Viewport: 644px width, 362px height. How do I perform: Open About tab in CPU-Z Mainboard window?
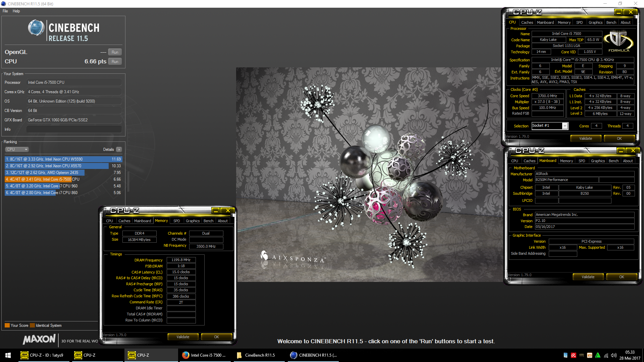628,161
